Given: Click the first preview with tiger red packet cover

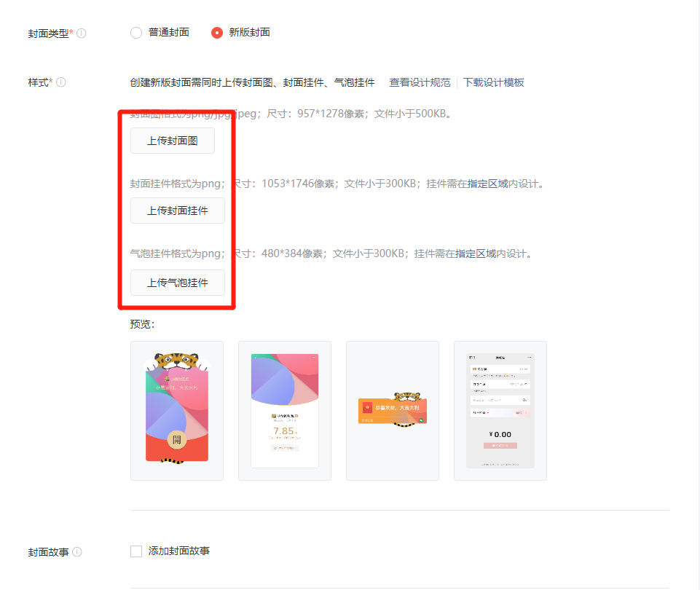Looking at the screenshot, I should pyautogui.click(x=176, y=410).
